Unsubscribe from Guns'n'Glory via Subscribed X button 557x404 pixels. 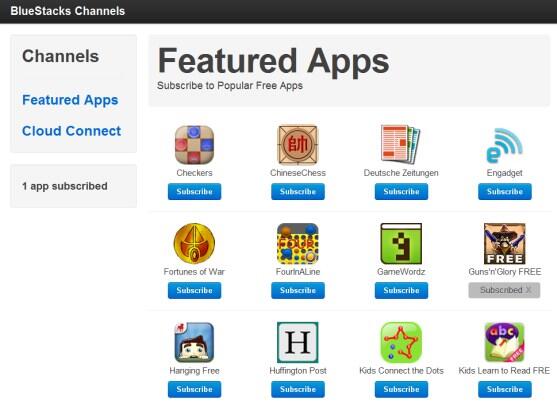(x=504, y=290)
